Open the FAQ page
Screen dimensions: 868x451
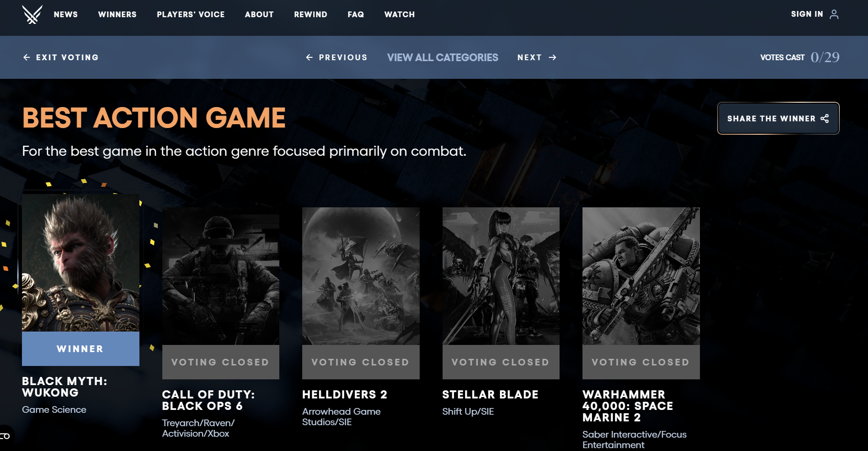coord(356,14)
